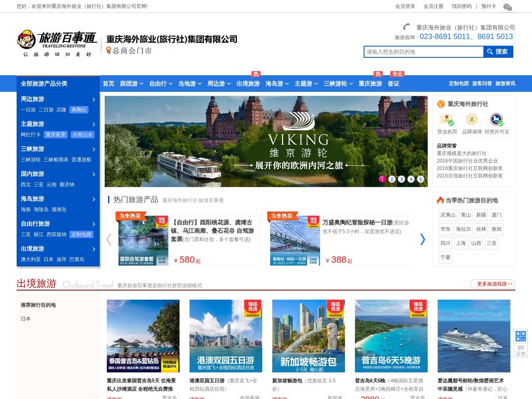Viewport: 532px width, 399px height.
Task: Click 三峡船期表 in sidebar
Action: pyautogui.click(x=56, y=160)
